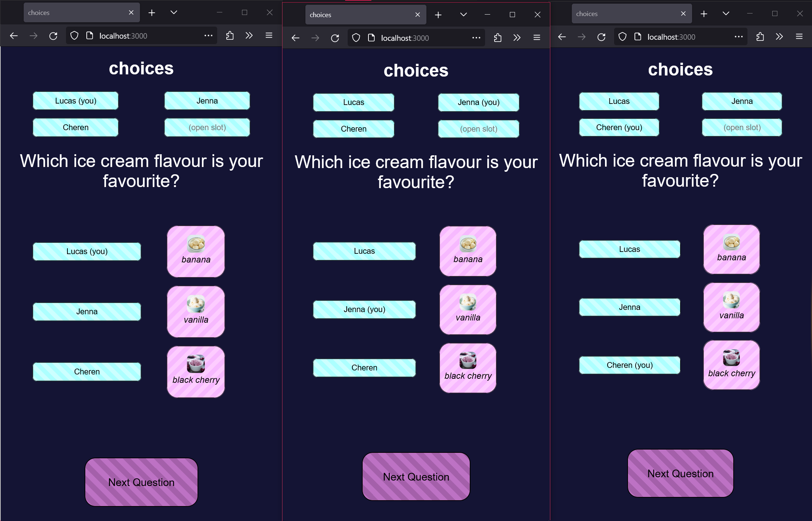Click page actions ellipsis in left address bar
The image size is (812, 521).
click(208, 36)
